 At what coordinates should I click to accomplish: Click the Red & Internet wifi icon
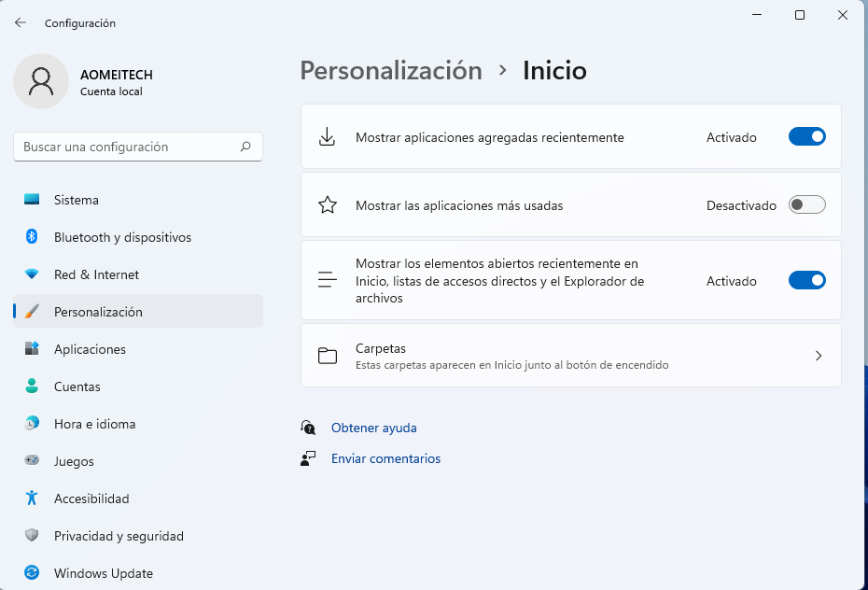[x=32, y=274]
